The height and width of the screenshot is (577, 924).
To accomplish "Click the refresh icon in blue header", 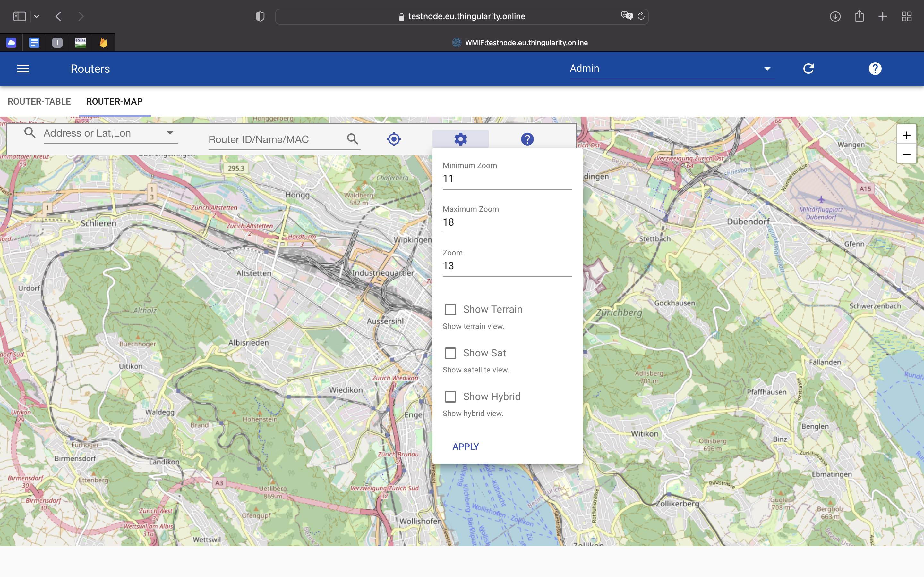I will pyautogui.click(x=808, y=69).
